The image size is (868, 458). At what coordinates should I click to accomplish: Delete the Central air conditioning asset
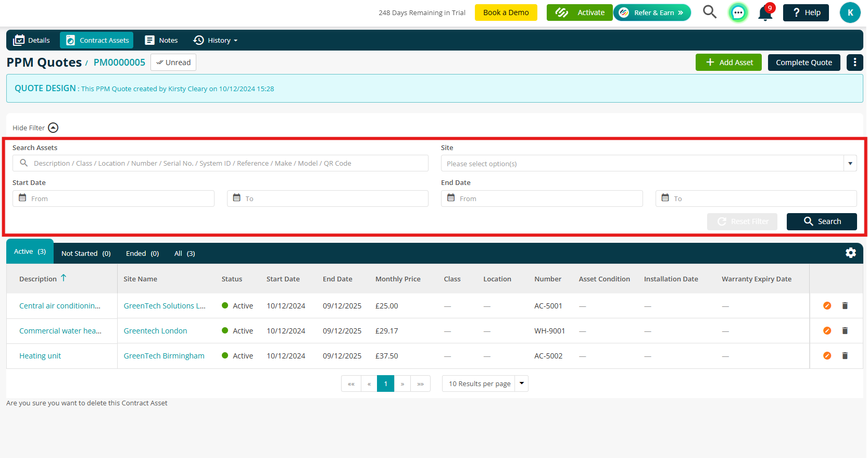(845, 306)
